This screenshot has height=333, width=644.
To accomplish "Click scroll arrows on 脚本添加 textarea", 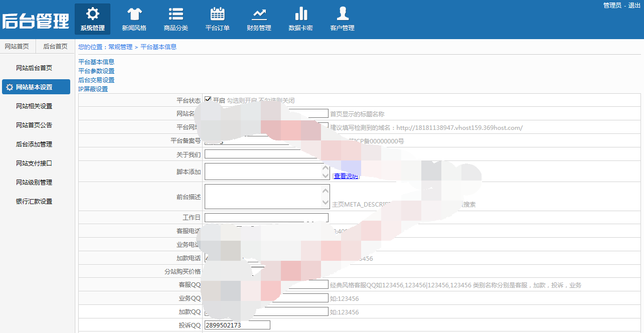I will coord(326,172).
